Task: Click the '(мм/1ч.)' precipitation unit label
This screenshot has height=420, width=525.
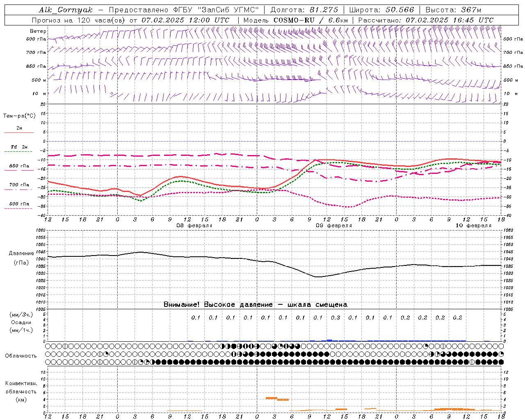Action: pos(21,330)
